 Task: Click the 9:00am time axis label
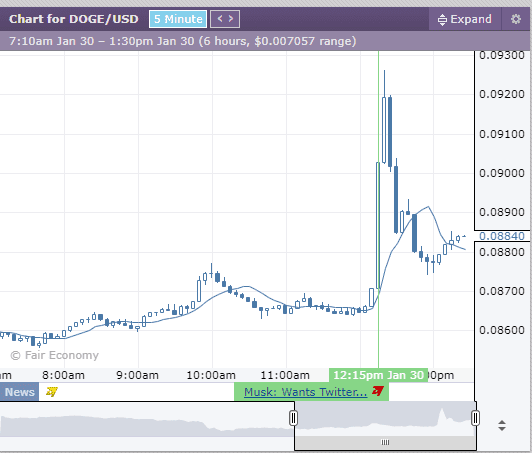point(137,375)
